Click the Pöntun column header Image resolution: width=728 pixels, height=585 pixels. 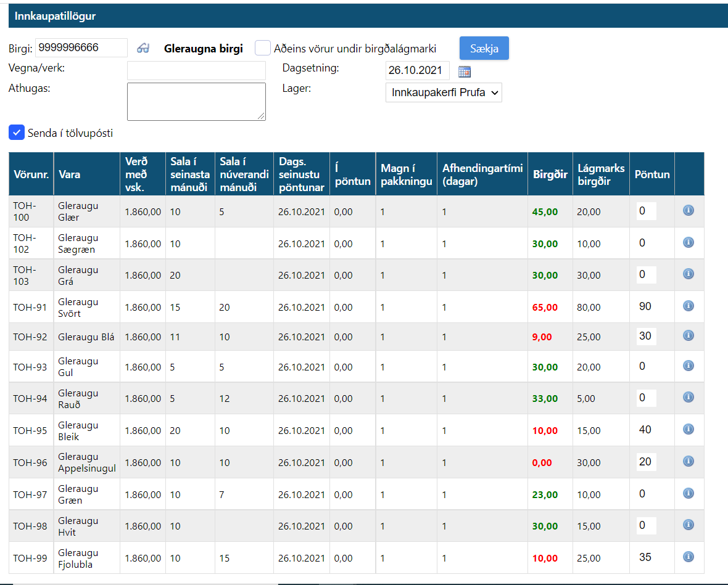tap(651, 174)
